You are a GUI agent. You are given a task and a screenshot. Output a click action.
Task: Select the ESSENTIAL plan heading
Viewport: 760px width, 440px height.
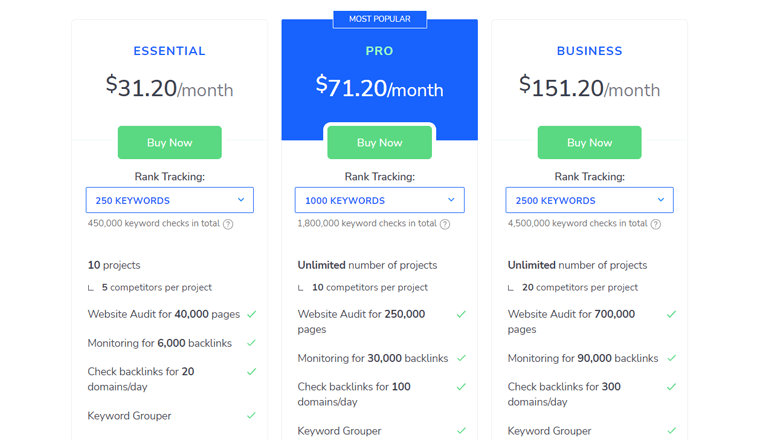170,51
